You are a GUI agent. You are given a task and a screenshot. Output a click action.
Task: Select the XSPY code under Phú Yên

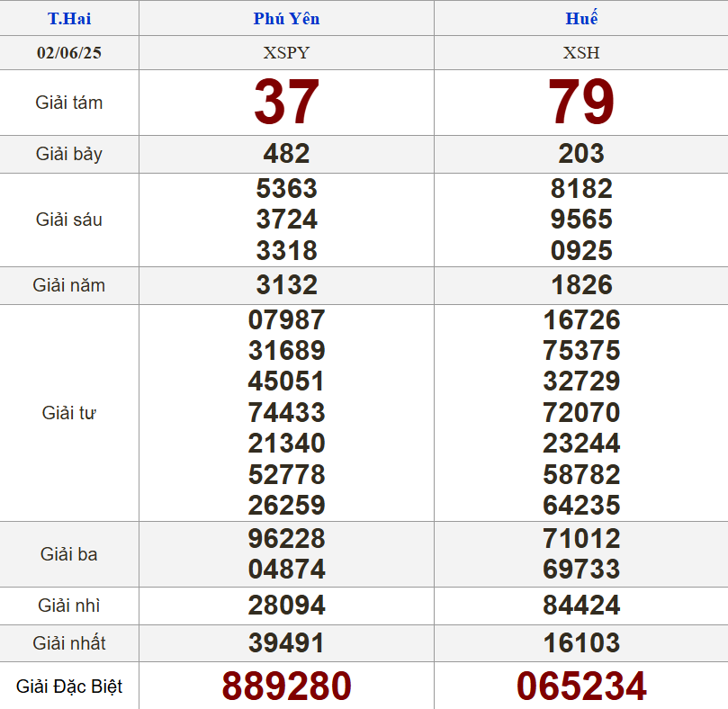[x=286, y=52]
